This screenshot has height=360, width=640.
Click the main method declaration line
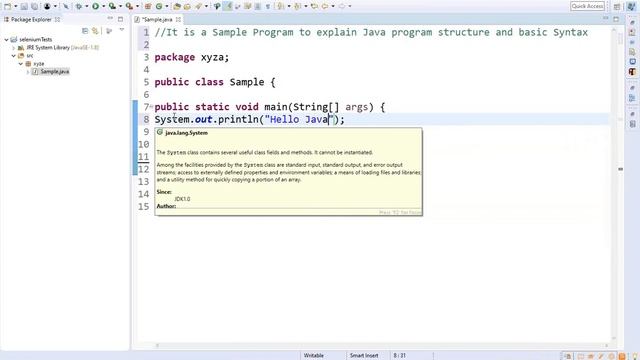(x=269, y=107)
